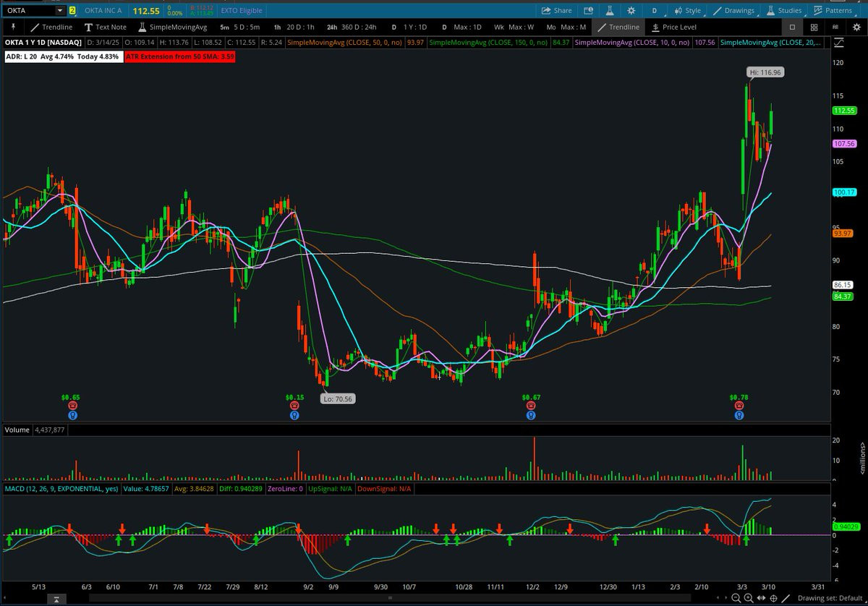Switch to Max : W weekly timeframe

coord(514,27)
